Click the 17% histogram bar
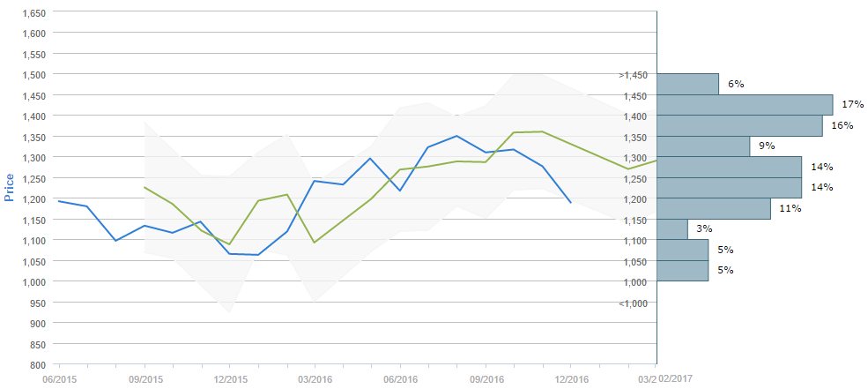The width and height of the screenshot is (868, 389). click(745, 105)
